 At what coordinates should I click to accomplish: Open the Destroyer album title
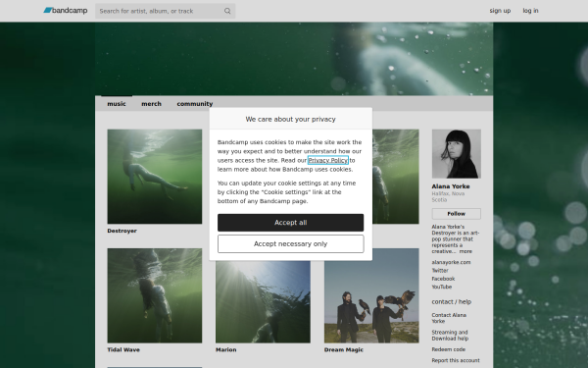pos(122,231)
